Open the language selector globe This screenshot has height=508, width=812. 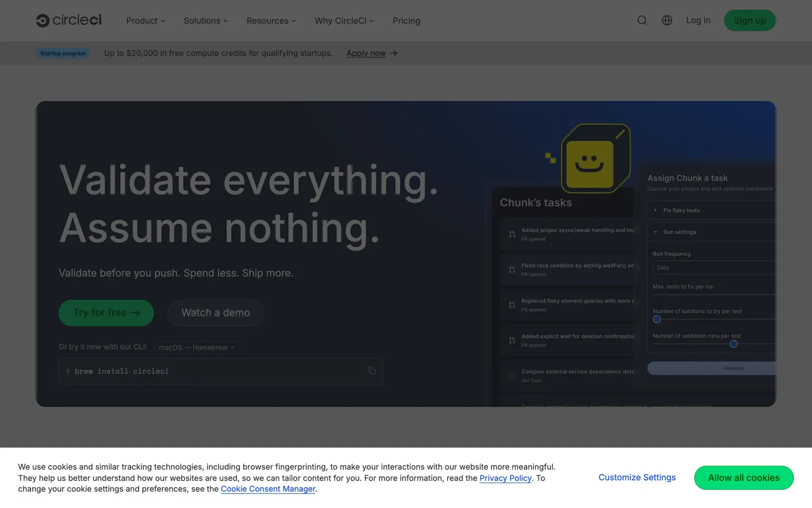667,20
